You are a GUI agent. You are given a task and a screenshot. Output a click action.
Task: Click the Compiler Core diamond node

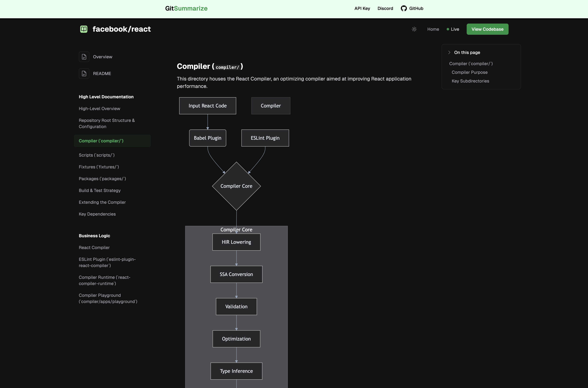coord(236,186)
